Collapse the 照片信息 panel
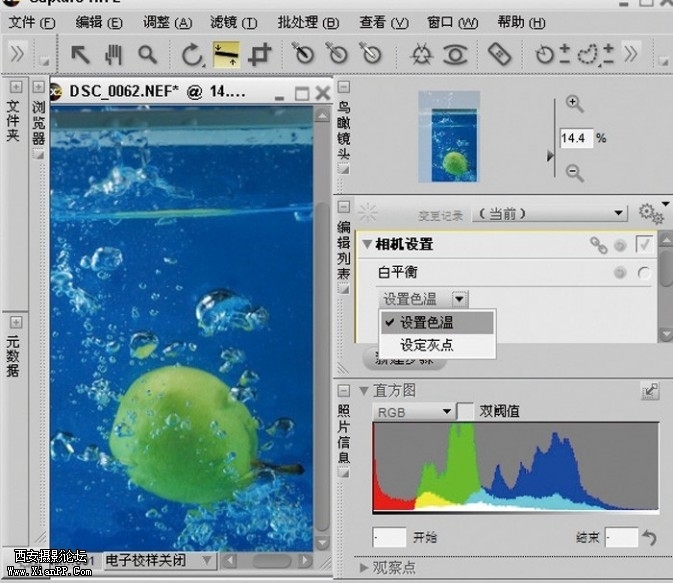Screen dimensions: 673x583 (343, 390)
